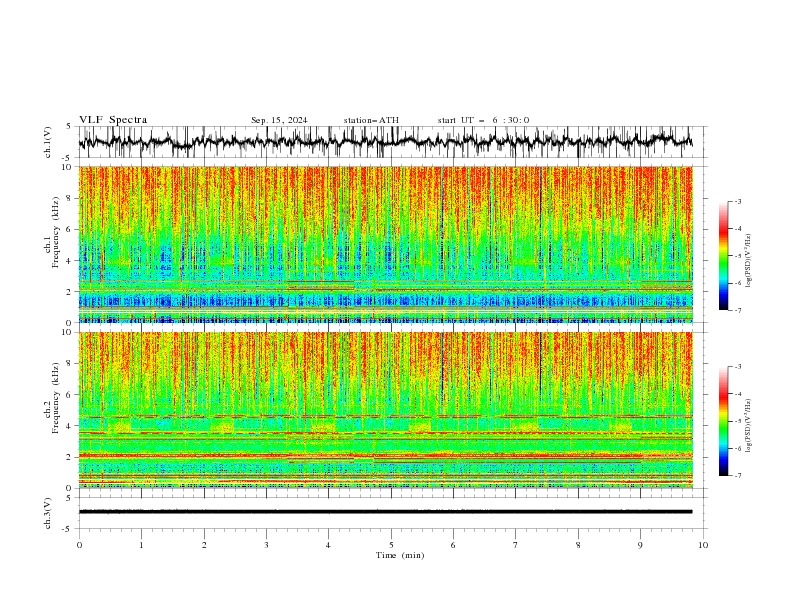Click the "start UT = 6 :30: 0" text
Screen dimensions: 792x612
[x=483, y=120]
